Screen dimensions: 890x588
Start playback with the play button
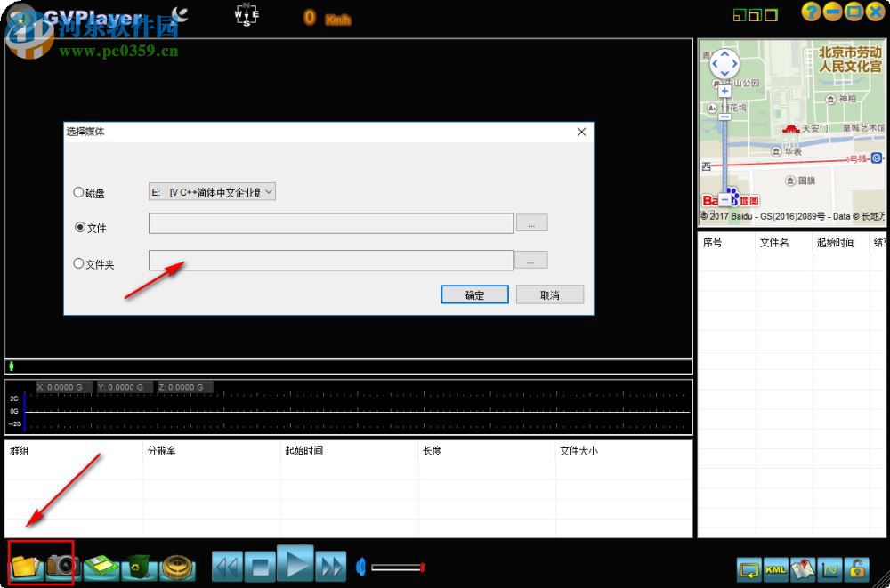tap(295, 566)
